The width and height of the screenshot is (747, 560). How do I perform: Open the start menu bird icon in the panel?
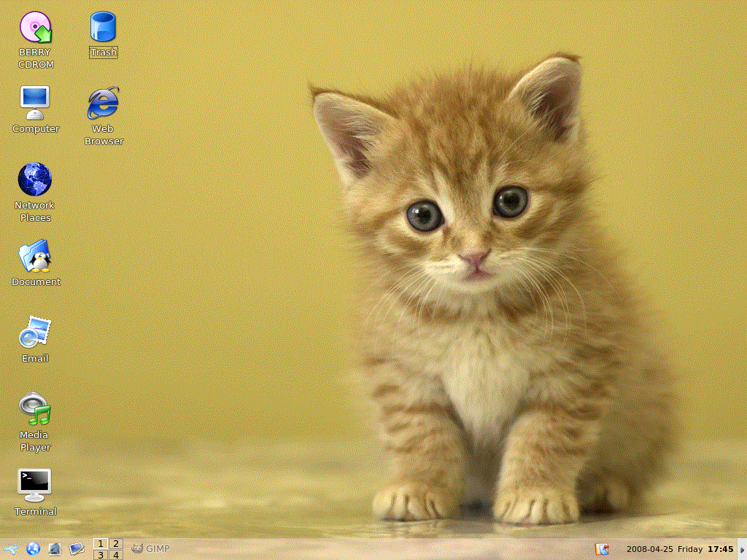(x=10, y=549)
